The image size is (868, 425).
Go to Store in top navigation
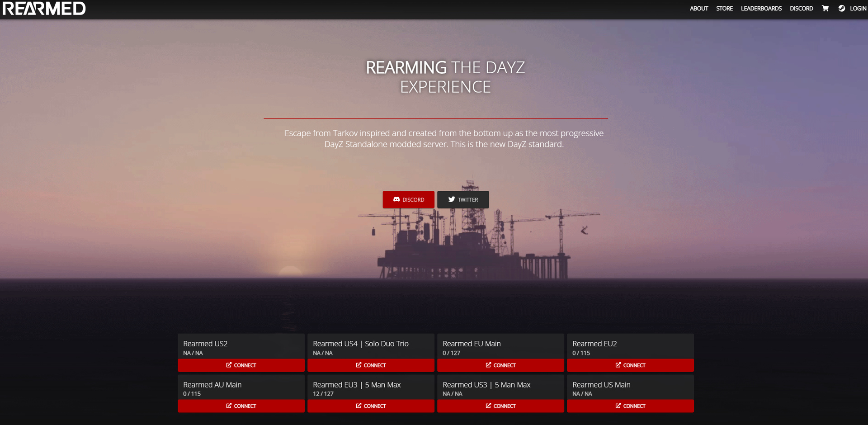click(x=724, y=9)
